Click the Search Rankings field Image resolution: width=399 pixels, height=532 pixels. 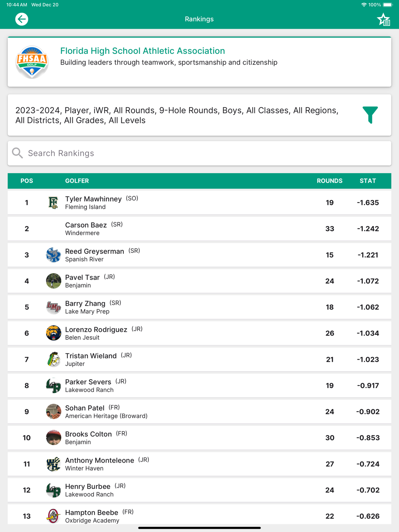tap(199, 153)
